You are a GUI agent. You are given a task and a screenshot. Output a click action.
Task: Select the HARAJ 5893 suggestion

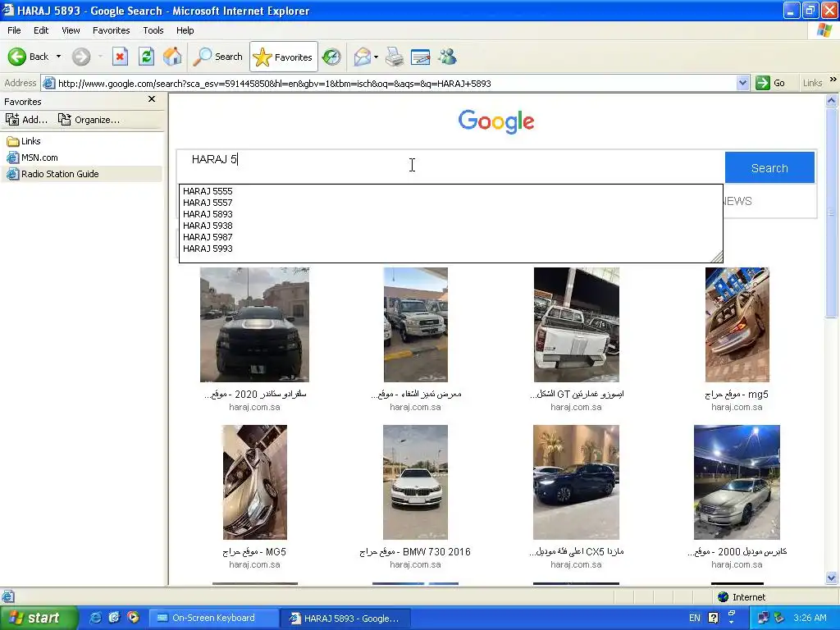[208, 214]
